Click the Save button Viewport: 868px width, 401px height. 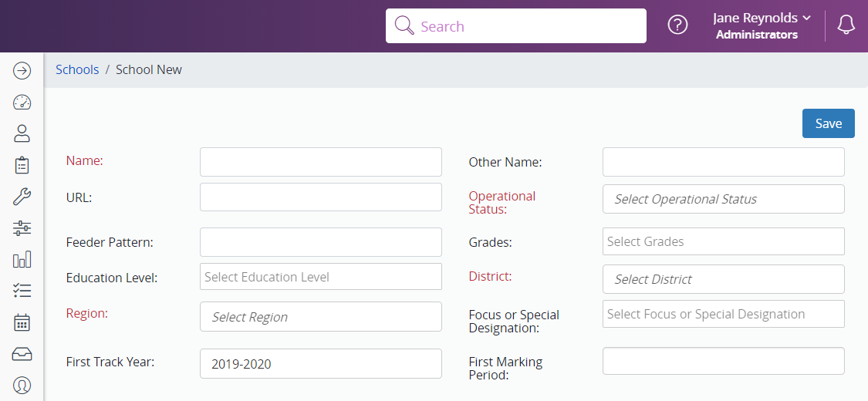[x=828, y=123]
